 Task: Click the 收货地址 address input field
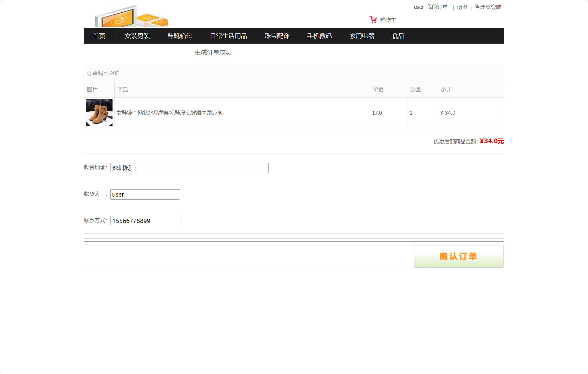point(190,168)
